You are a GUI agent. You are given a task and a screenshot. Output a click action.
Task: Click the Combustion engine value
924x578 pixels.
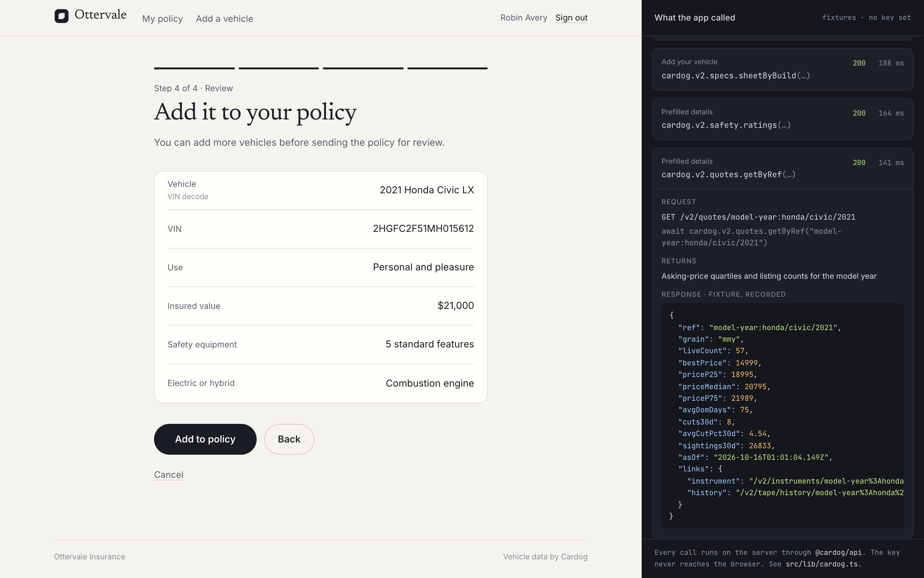coord(430,383)
